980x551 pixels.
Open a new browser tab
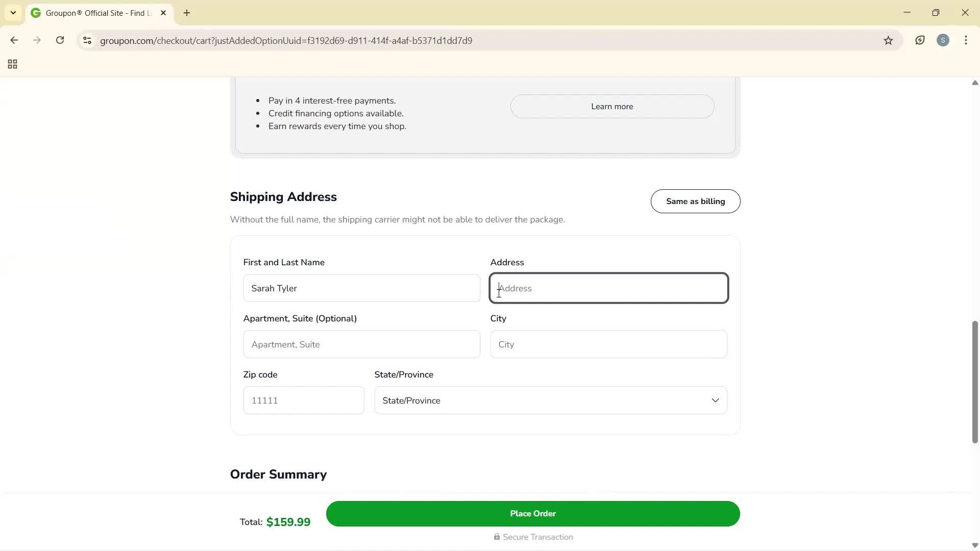tap(186, 13)
